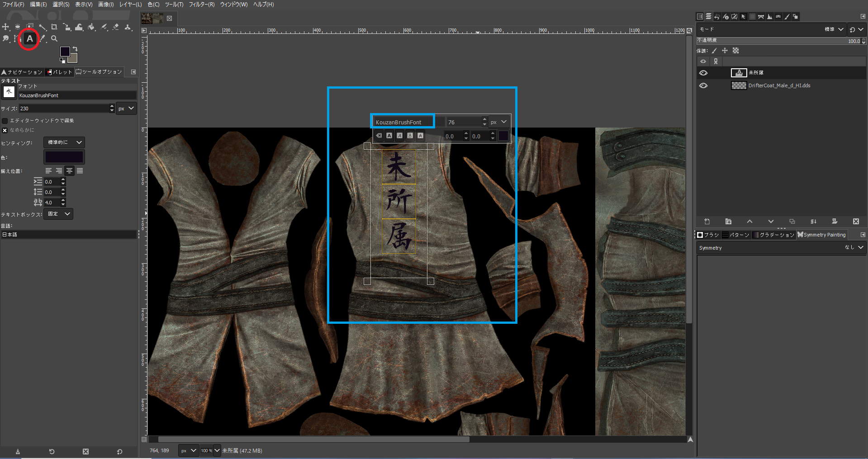The width and height of the screenshot is (868, 459).
Task: Select the Ellipse Select tool
Action: tap(18, 27)
